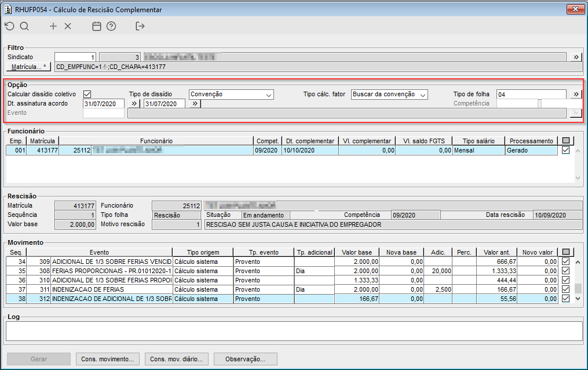This screenshot has height=370, width=588.
Task: Click the filter expression CD_EMPFUNC field
Action: click(318, 67)
